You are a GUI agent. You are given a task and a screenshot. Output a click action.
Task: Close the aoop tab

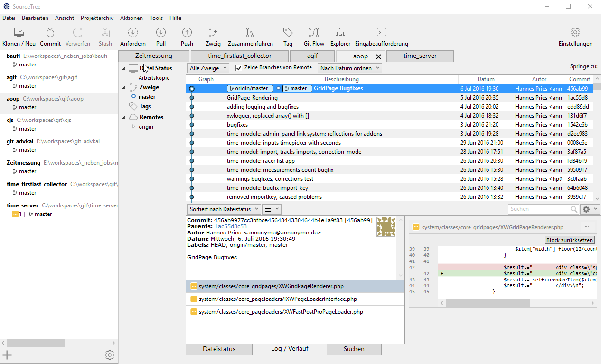point(378,56)
